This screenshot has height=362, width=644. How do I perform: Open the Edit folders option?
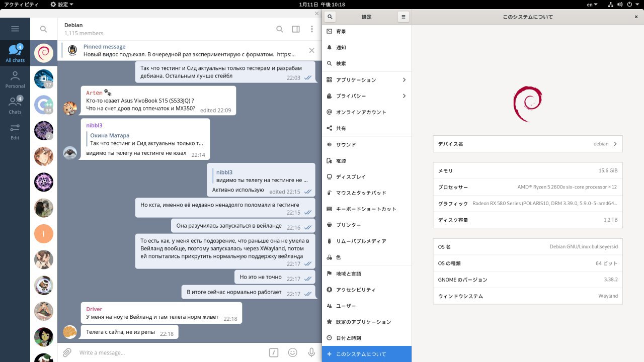(15, 131)
